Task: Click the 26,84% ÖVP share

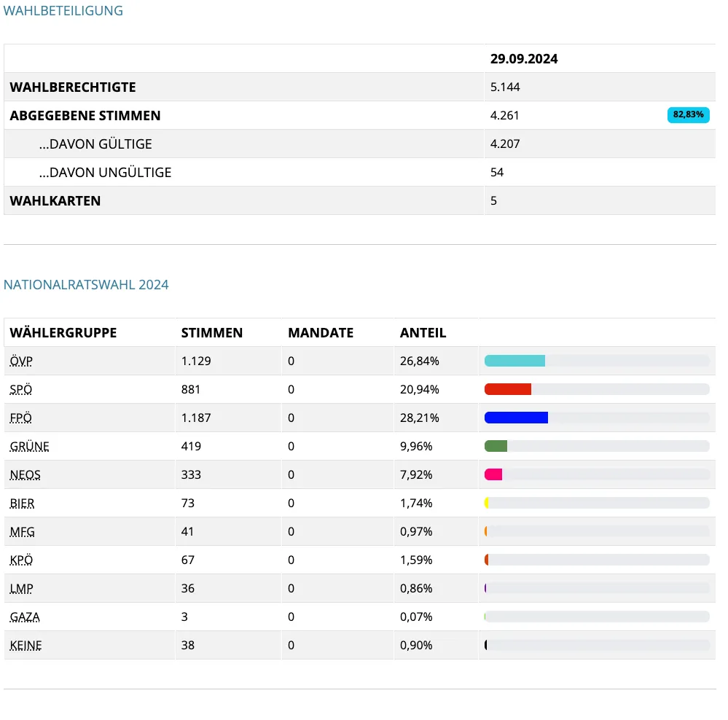Action: pyautogui.click(x=420, y=361)
